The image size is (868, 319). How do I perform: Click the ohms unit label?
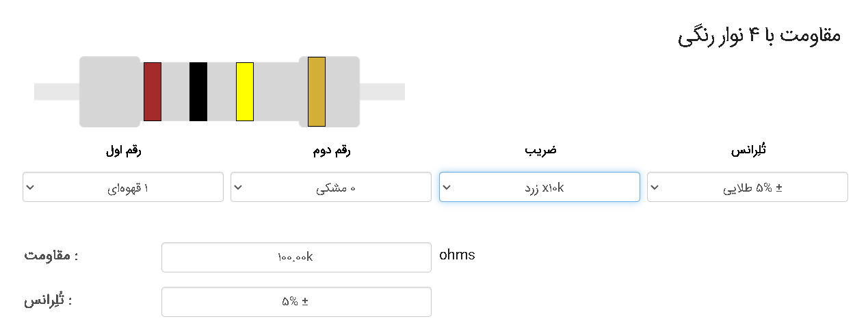click(x=457, y=255)
